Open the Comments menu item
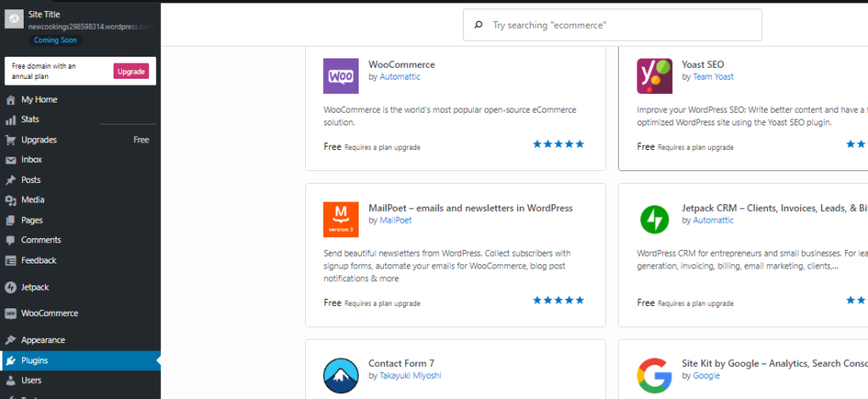This screenshot has height=399, width=868. [81, 241]
